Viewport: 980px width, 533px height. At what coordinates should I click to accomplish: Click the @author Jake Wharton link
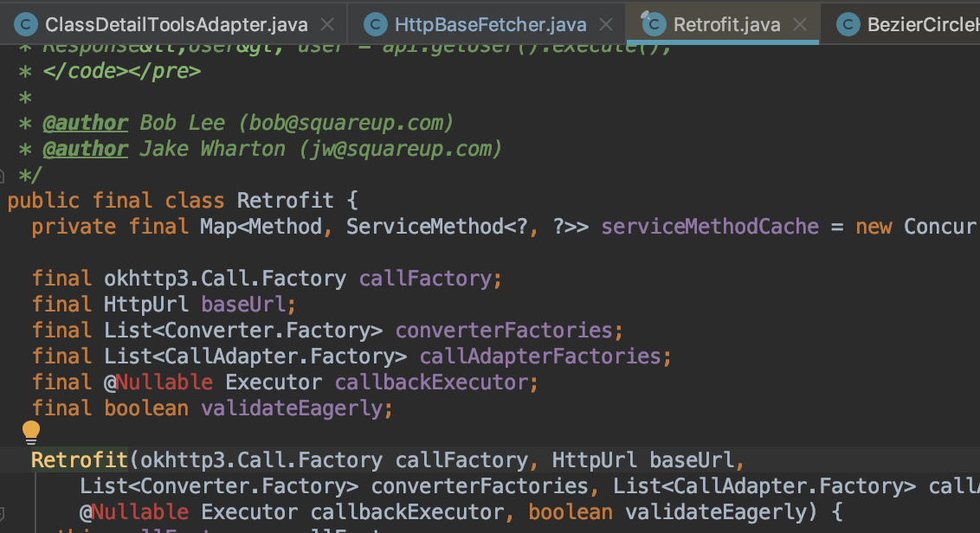tap(85, 148)
